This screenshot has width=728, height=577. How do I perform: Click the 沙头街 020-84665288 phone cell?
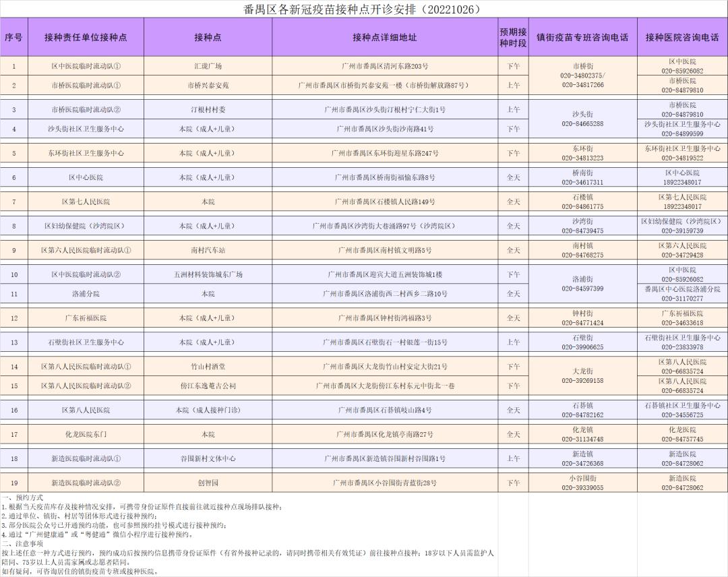point(582,119)
